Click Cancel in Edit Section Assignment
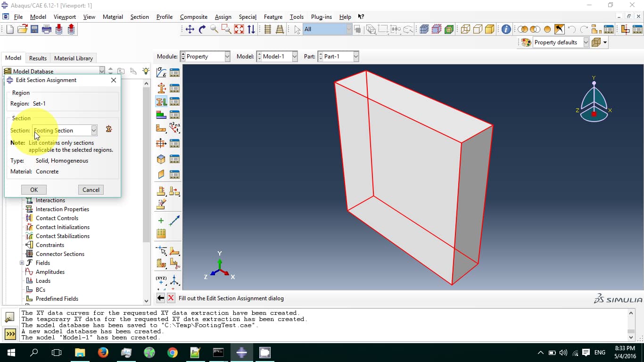The width and height of the screenshot is (644, 362). (x=91, y=189)
